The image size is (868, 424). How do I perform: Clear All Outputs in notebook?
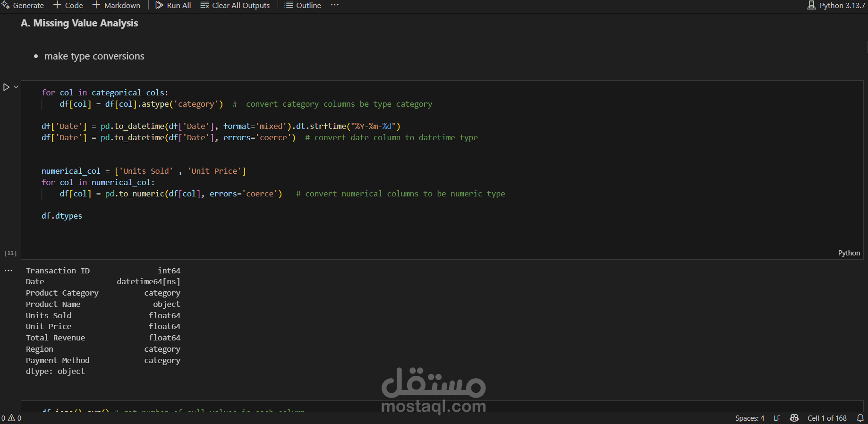point(235,5)
